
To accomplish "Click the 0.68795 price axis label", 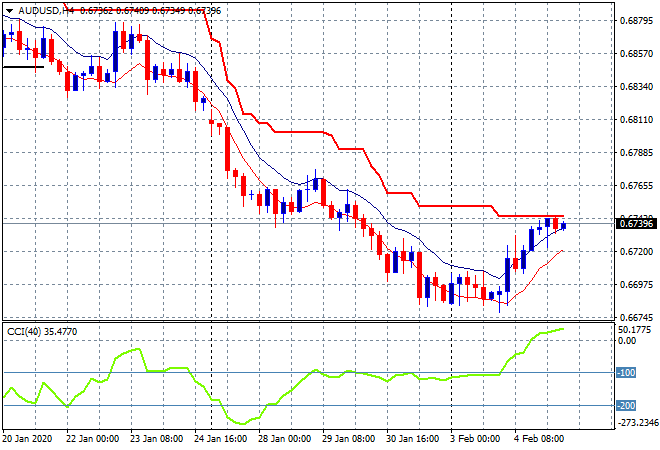I will tap(635, 20).
